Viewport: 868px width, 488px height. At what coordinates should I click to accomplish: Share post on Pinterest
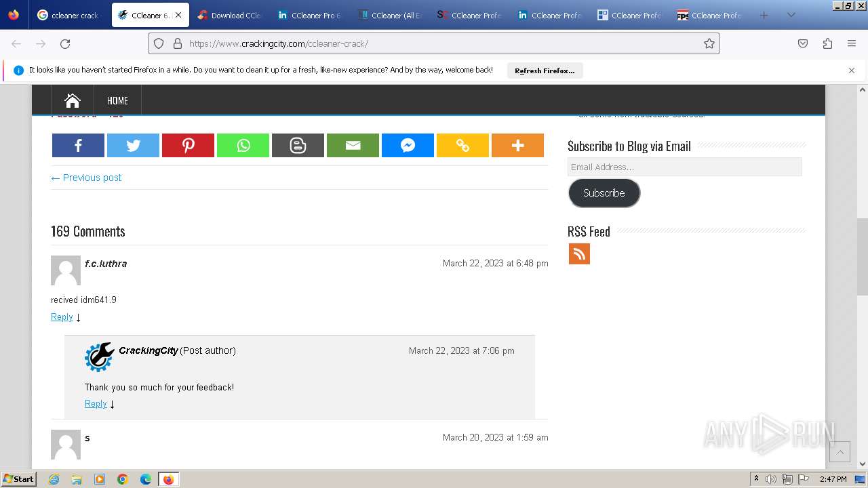(x=188, y=145)
